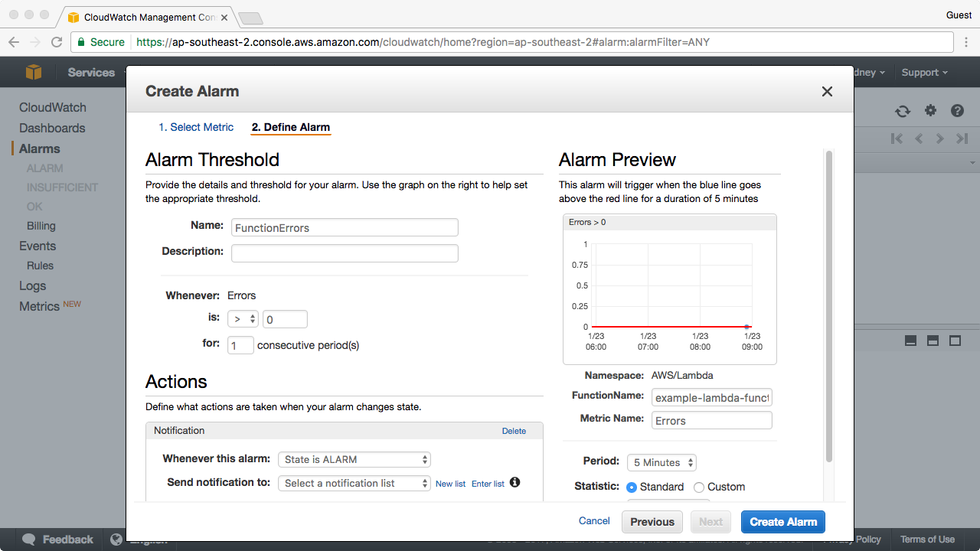Go to Select Metric step

coord(196,127)
